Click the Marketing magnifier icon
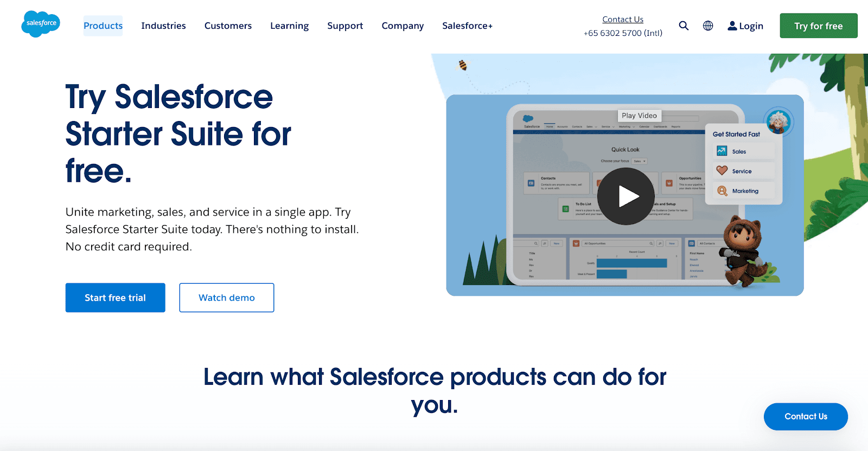868x451 pixels. pos(722,190)
